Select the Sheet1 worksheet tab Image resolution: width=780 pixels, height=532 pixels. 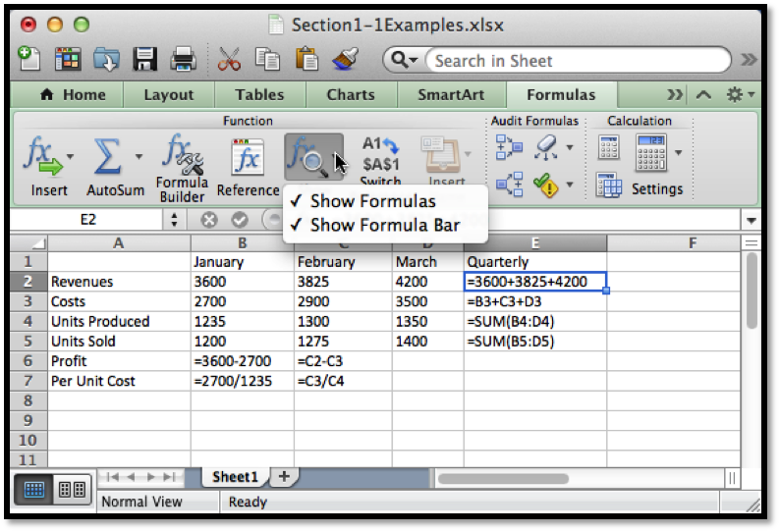click(x=236, y=477)
